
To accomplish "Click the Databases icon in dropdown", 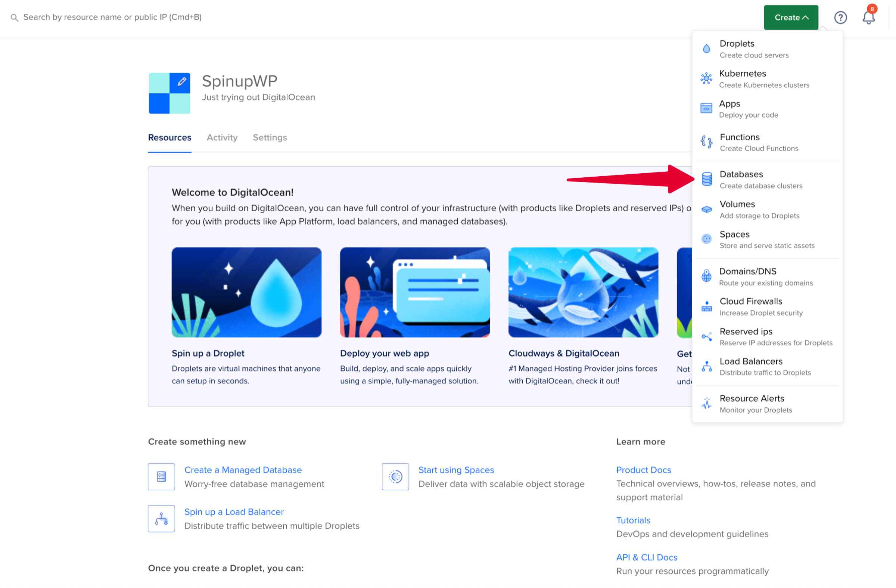I will click(x=706, y=178).
